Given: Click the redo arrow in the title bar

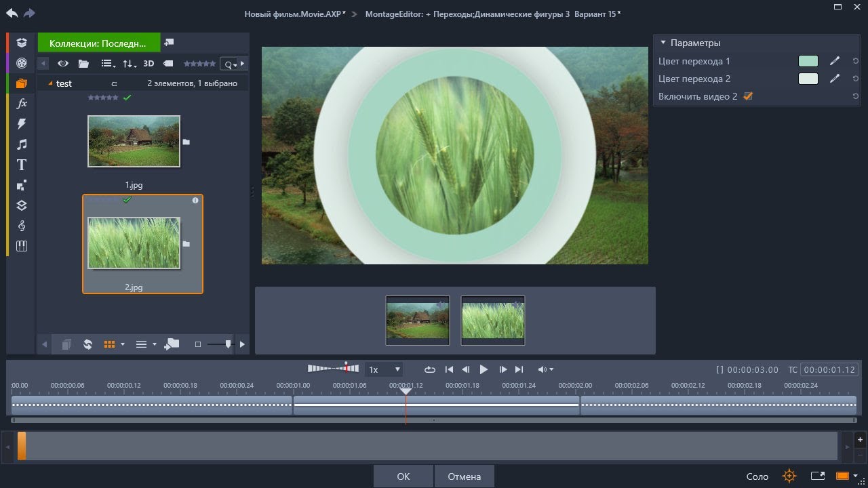Looking at the screenshot, I should pyautogui.click(x=28, y=13).
